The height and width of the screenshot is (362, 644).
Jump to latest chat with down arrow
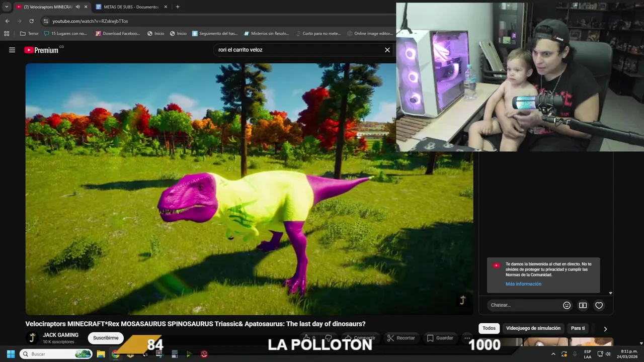[610, 293]
